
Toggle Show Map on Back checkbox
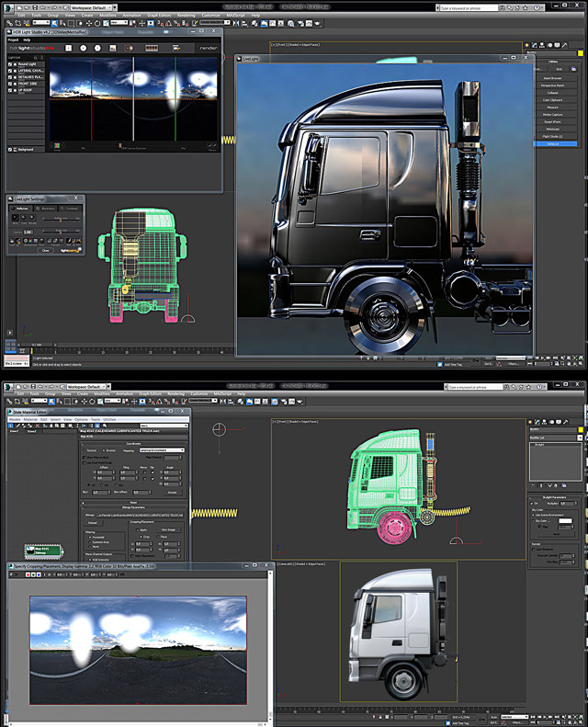84,457
